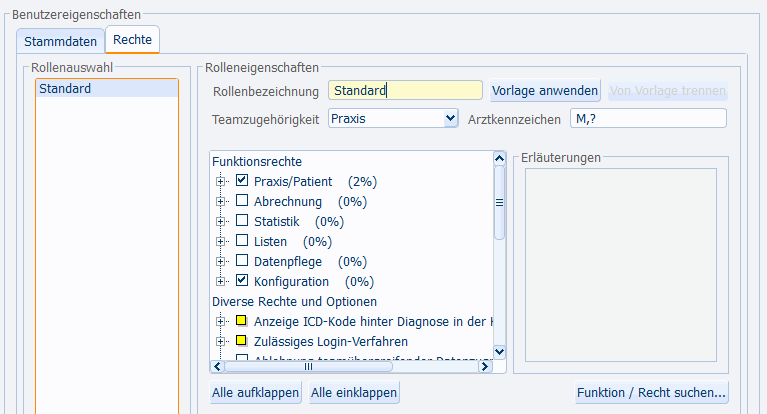Viewport: 767px width, 414px height.
Task: Click the Alle aufklappen button
Action: click(256, 393)
